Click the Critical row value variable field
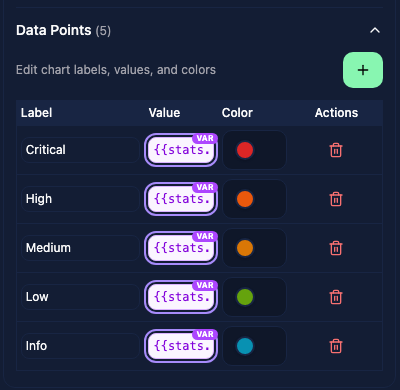This screenshot has height=390, width=400. [x=181, y=151]
